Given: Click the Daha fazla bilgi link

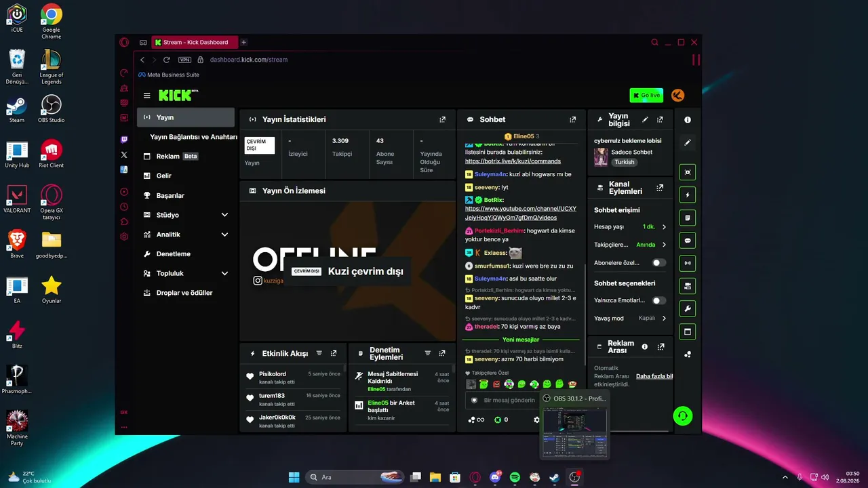Looking at the screenshot, I should [x=654, y=376].
